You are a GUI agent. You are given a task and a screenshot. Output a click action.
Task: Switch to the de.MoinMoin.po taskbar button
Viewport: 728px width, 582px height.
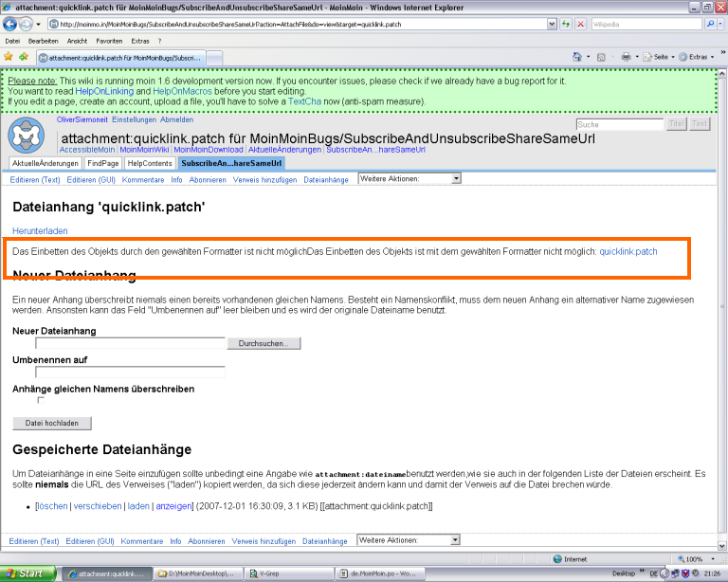(x=378, y=573)
